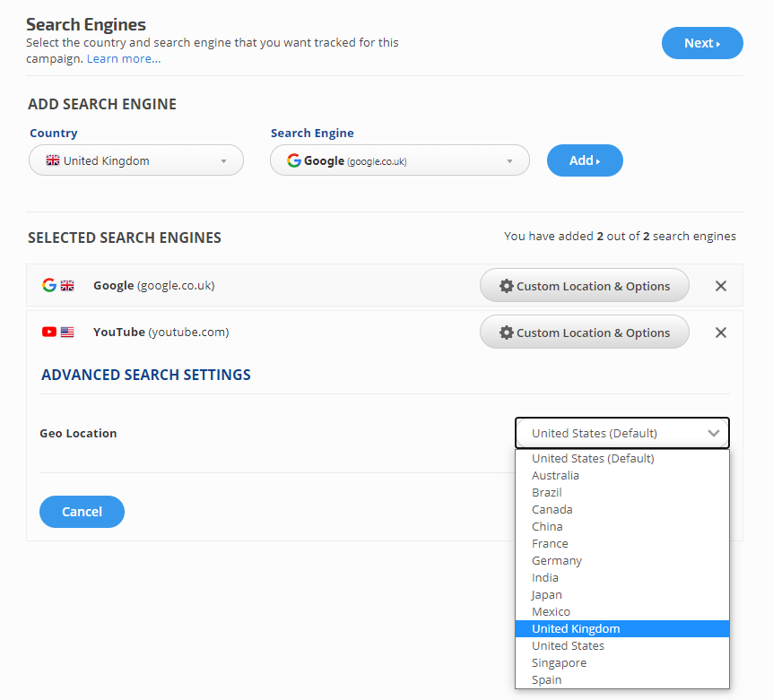This screenshot has height=700, width=773.
Task: Pick Spain at bottom of location list
Action: tap(547, 680)
